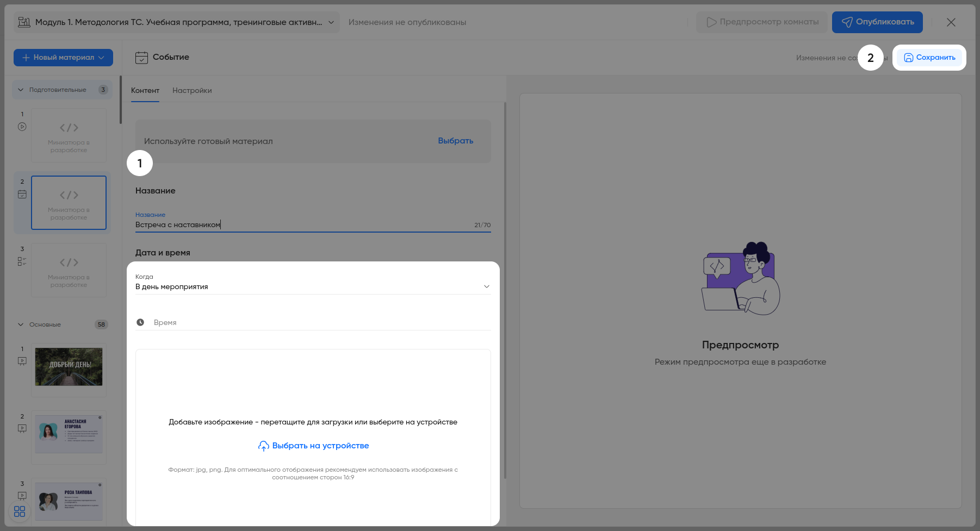The height and width of the screenshot is (531, 980).
Task: Open the Новый материал dropdown button
Action: 63,58
